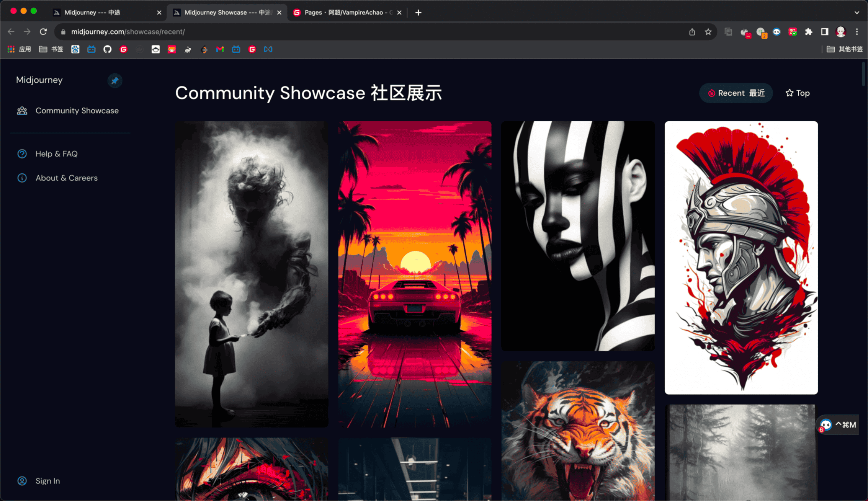Open the synthwave sunset car image
Viewport: 868px width, 501px height.
click(415, 274)
